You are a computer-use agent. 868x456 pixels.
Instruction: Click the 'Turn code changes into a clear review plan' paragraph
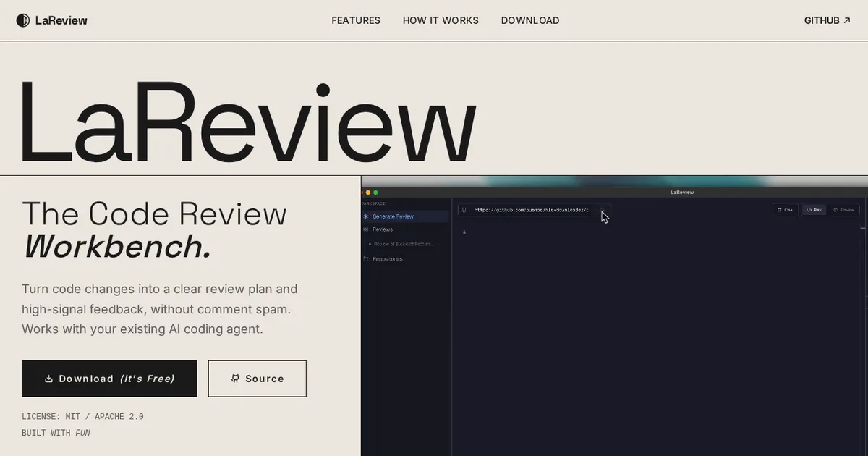tap(159, 309)
